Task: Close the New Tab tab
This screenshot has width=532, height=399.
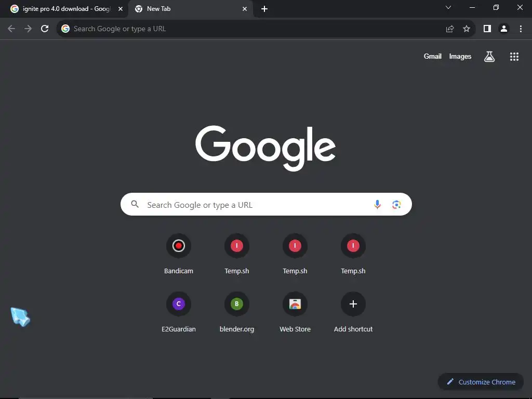Action: coord(245,9)
